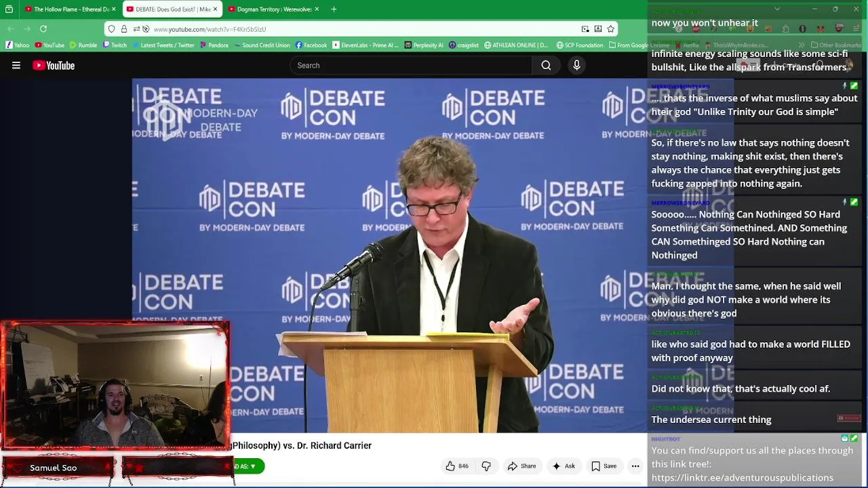Go to YouTube home via logo
This screenshot has width=868, height=488.
(x=54, y=66)
